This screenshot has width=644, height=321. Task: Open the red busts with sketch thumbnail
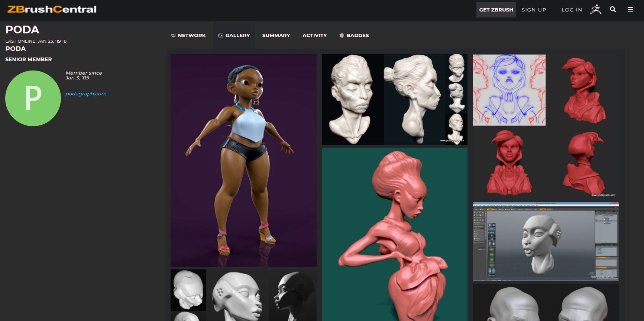(x=546, y=126)
